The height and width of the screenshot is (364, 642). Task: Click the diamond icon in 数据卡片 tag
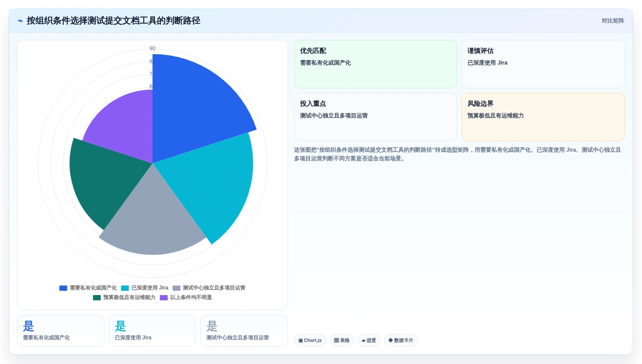(390, 340)
